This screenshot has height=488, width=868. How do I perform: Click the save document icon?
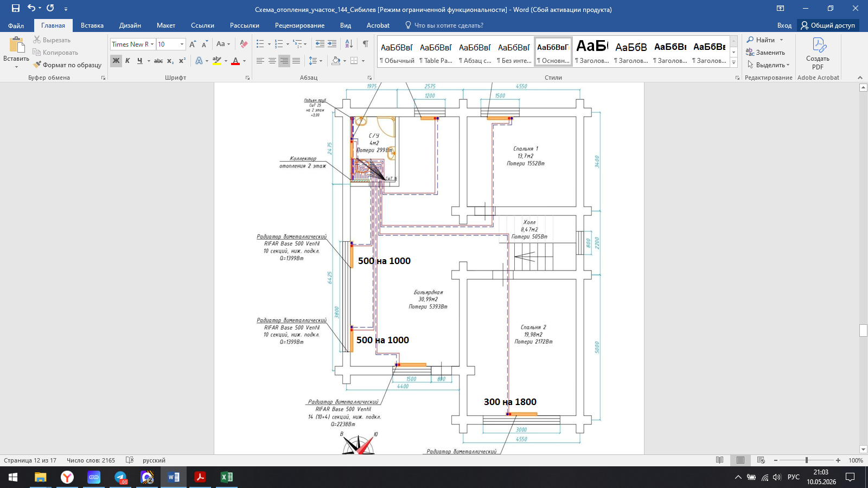pyautogui.click(x=16, y=8)
